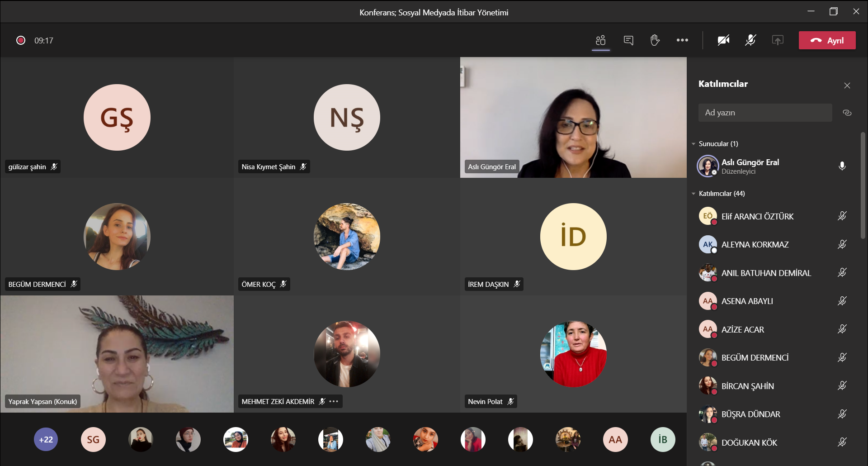Select Aslı Güngör Eral's video tile
Image resolution: width=868 pixels, height=466 pixels.
point(573,118)
